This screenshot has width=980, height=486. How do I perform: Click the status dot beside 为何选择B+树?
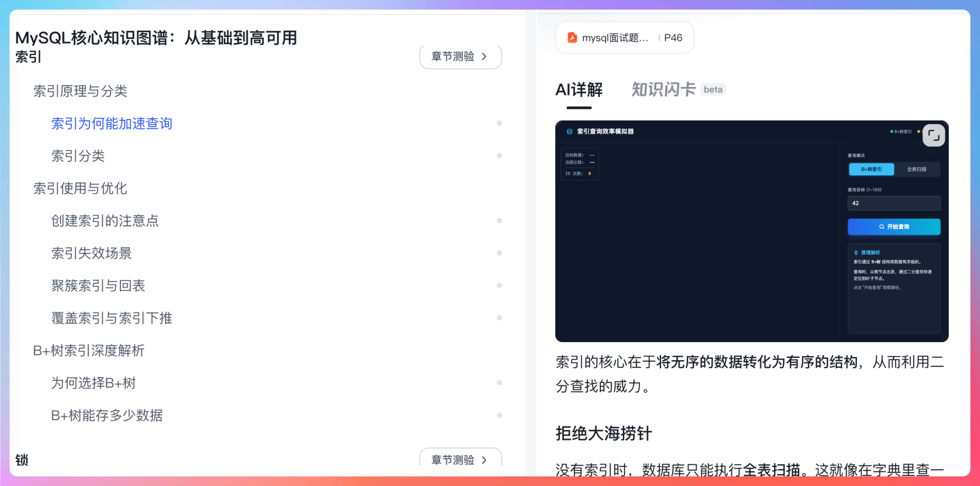499,383
